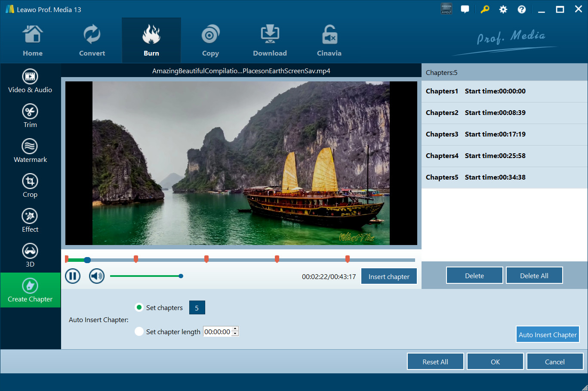Adjust the volume slider handle
Screen dimensions: 588x391
click(181, 276)
